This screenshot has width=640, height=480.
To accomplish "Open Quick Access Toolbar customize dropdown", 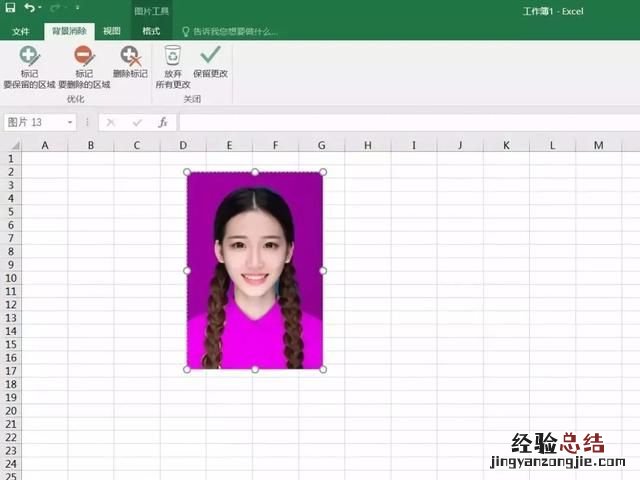I will (x=77, y=9).
